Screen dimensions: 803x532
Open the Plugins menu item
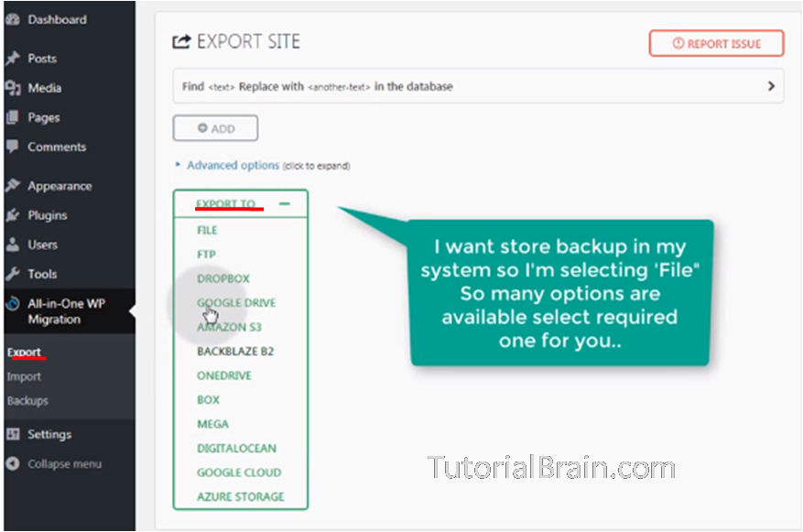click(x=47, y=215)
